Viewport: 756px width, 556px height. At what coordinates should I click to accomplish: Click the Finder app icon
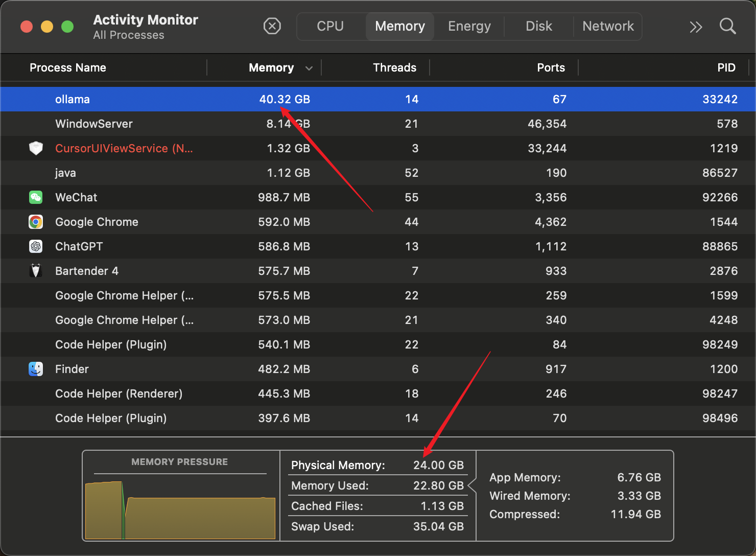coord(36,369)
